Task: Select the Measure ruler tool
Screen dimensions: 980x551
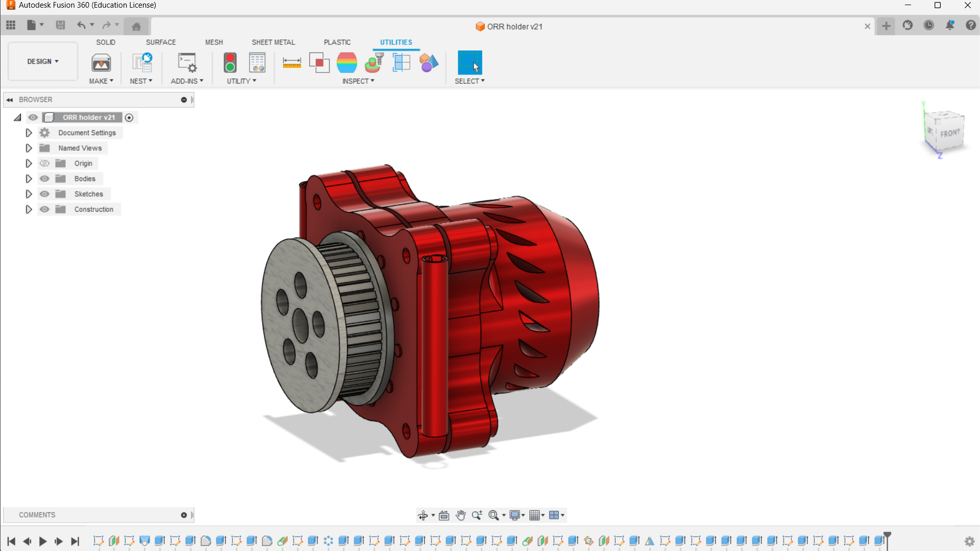Action: 292,63
